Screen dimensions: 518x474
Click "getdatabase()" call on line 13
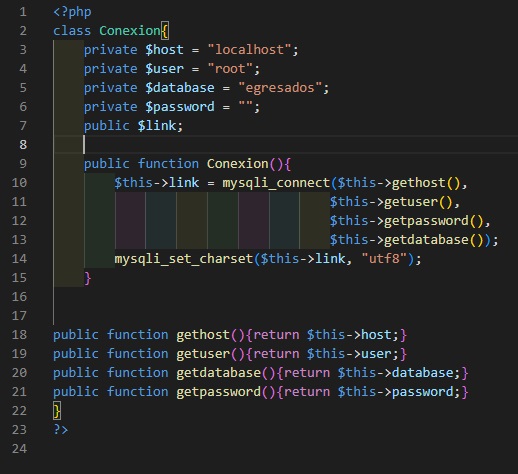coord(434,240)
